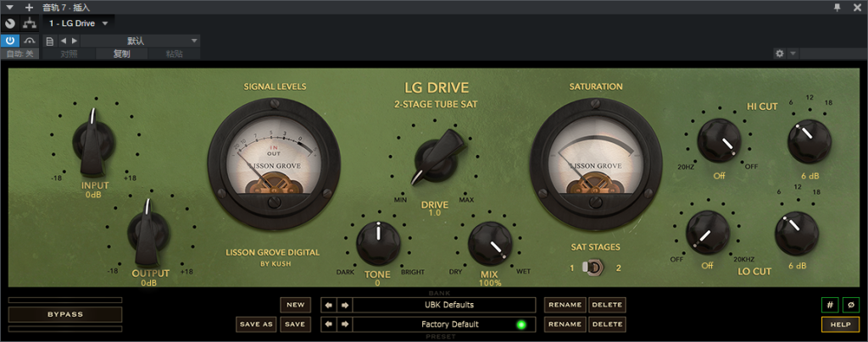868x342 pixels.
Task: Open the window dropdown triangle at top-left
Action: click(x=9, y=7)
